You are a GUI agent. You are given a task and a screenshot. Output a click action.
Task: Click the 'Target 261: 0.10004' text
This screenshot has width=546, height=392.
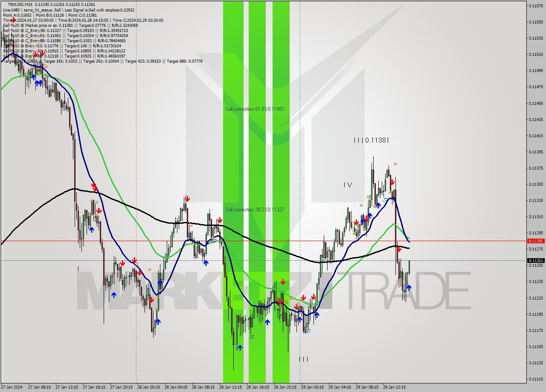[x=101, y=61]
